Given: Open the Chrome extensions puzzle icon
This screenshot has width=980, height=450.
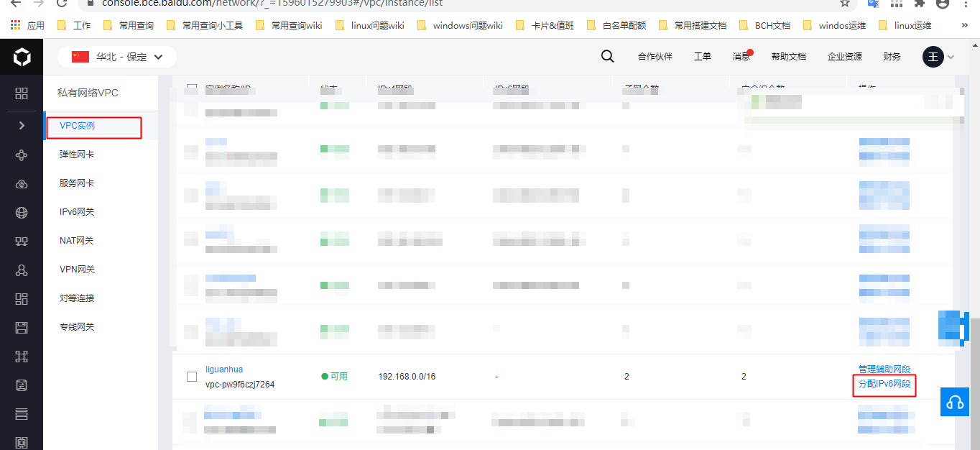Looking at the screenshot, I should pyautogui.click(x=919, y=3).
